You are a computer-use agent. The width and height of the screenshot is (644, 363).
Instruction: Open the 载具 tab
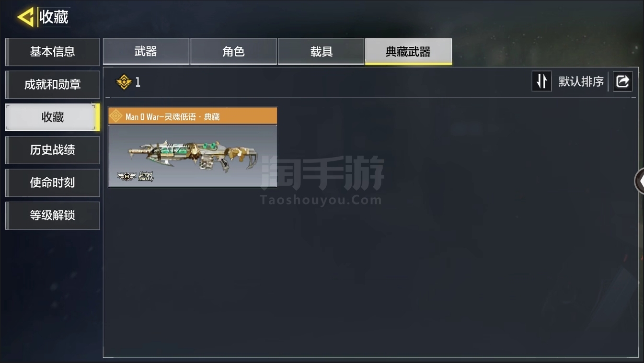point(321,51)
